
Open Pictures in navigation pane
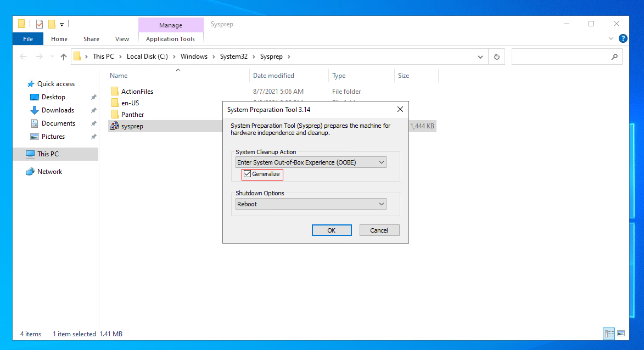coord(53,136)
